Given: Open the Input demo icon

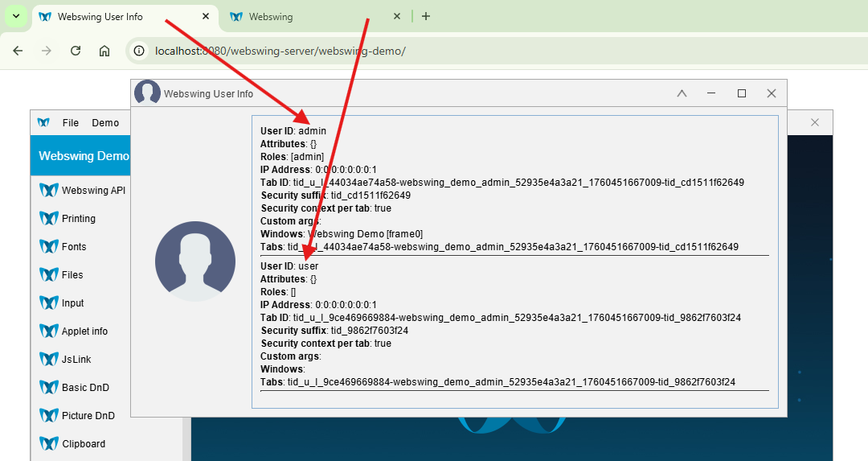Looking at the screenshot, I should (x=49, y=303).
